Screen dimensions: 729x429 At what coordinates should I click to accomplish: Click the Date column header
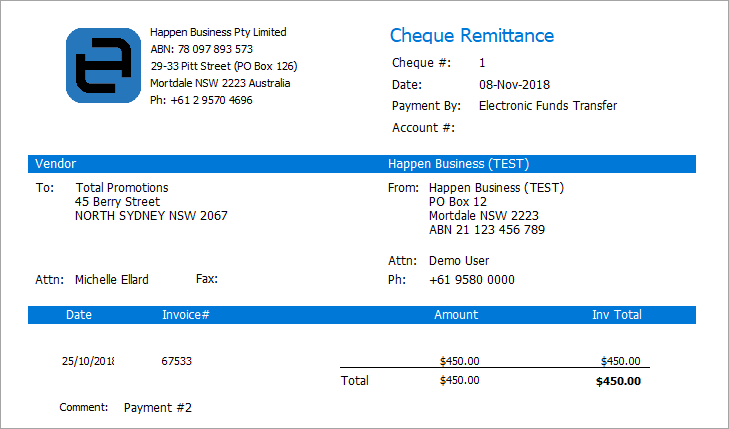click(x=79, y=315)
